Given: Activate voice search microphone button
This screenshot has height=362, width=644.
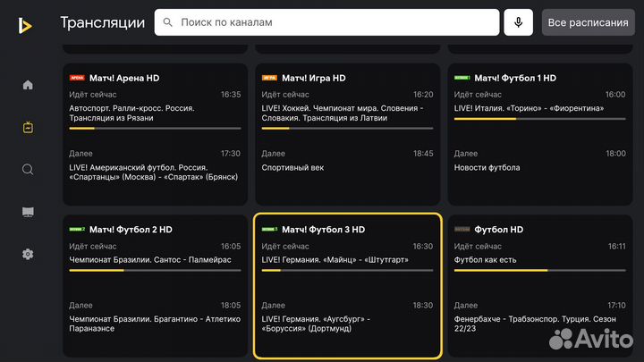Looking at the screenshot, I should point(517,22).
